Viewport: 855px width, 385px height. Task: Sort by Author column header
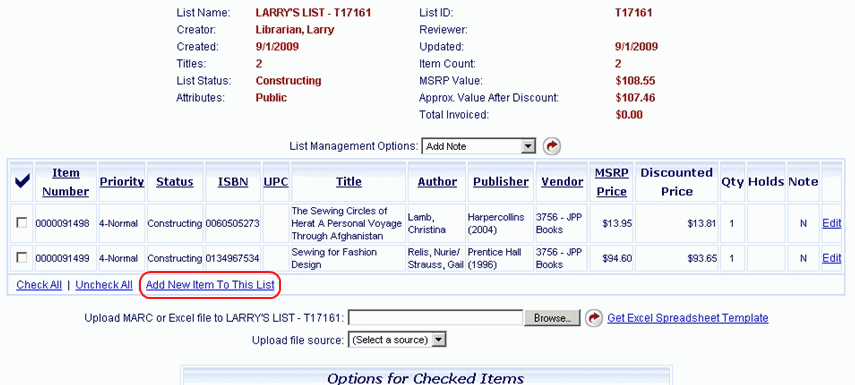coord(437,182)
